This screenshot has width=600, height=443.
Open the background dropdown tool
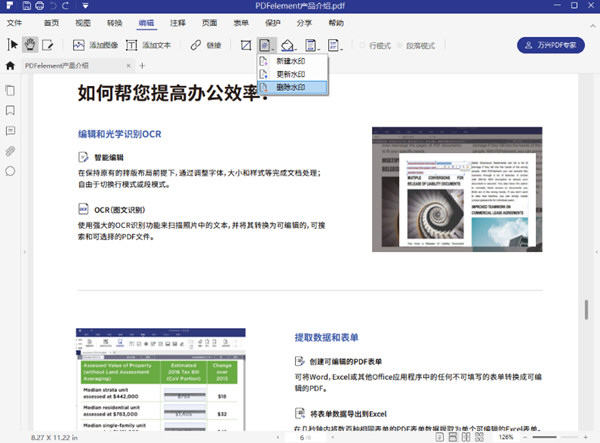click(x=289, y=45)
